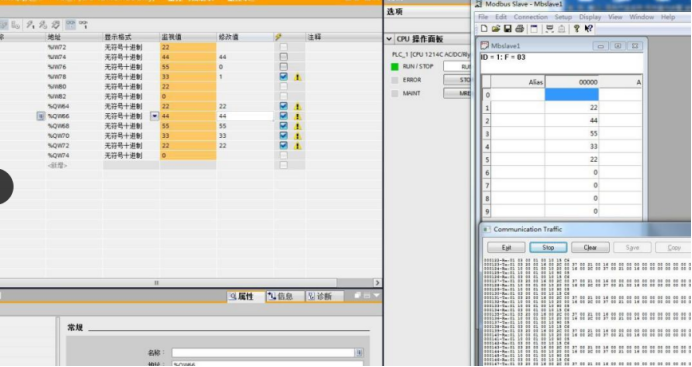The height and width of the screenshot is (367, 692).
Task: Enable the checkbox in the %IW74 row
Action: pos(284,57)
